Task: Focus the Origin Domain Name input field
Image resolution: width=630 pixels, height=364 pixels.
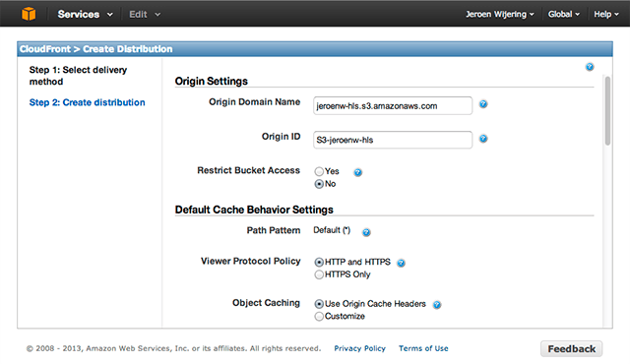Action: 393,105
